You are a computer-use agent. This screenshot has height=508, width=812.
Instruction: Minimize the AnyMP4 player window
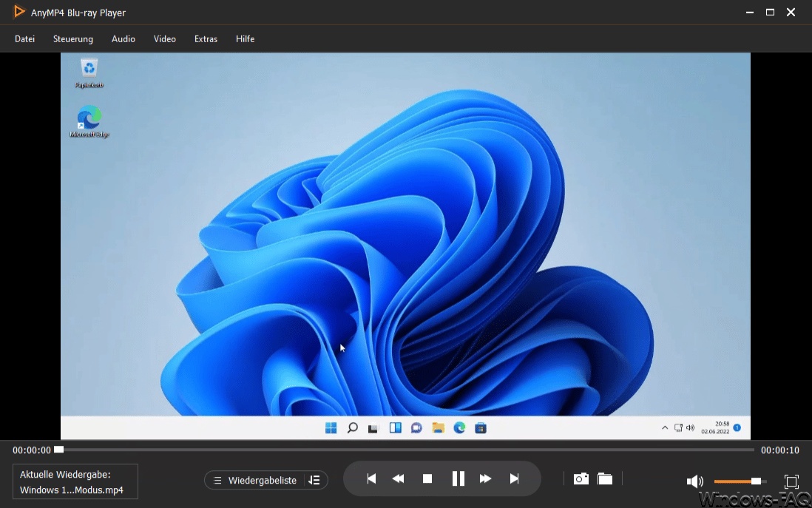coord(750,12)
